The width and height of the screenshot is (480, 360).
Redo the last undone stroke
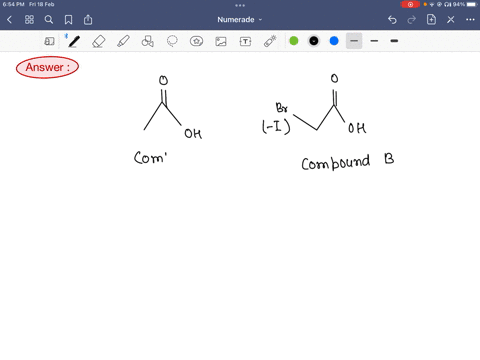[412, 20]
